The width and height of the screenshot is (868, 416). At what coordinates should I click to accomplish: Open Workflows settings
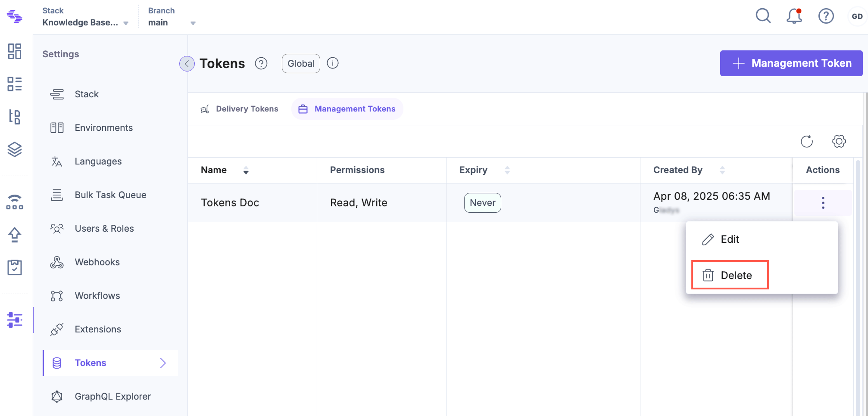(x=110, y=296)
